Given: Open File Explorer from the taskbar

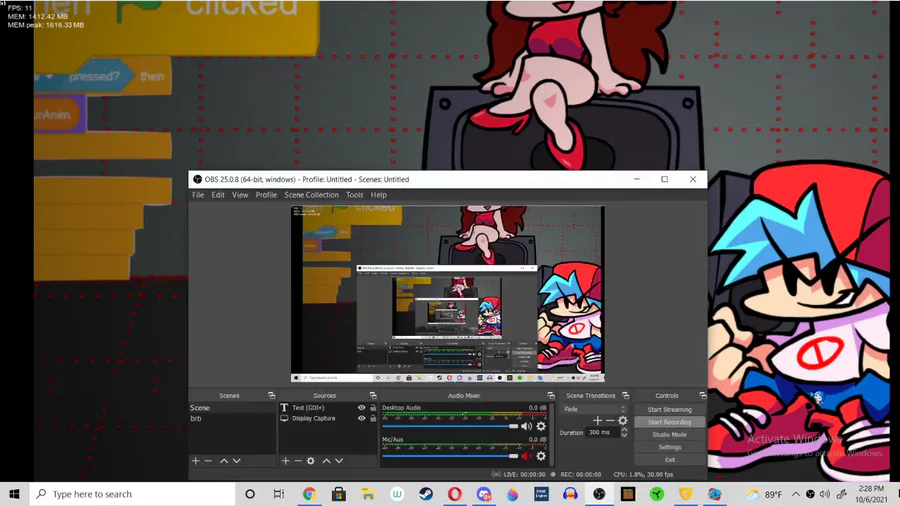Looking at the screenshot, I should (x=368, y=494).
